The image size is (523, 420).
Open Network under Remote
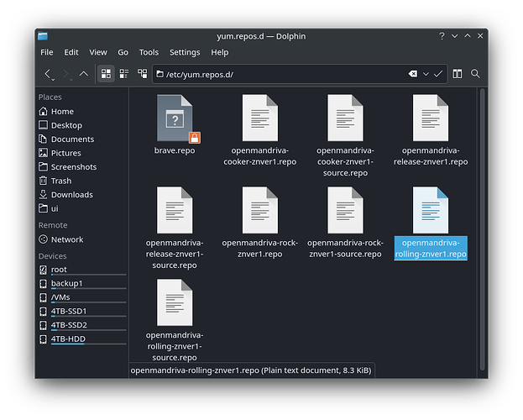[61, 239]
